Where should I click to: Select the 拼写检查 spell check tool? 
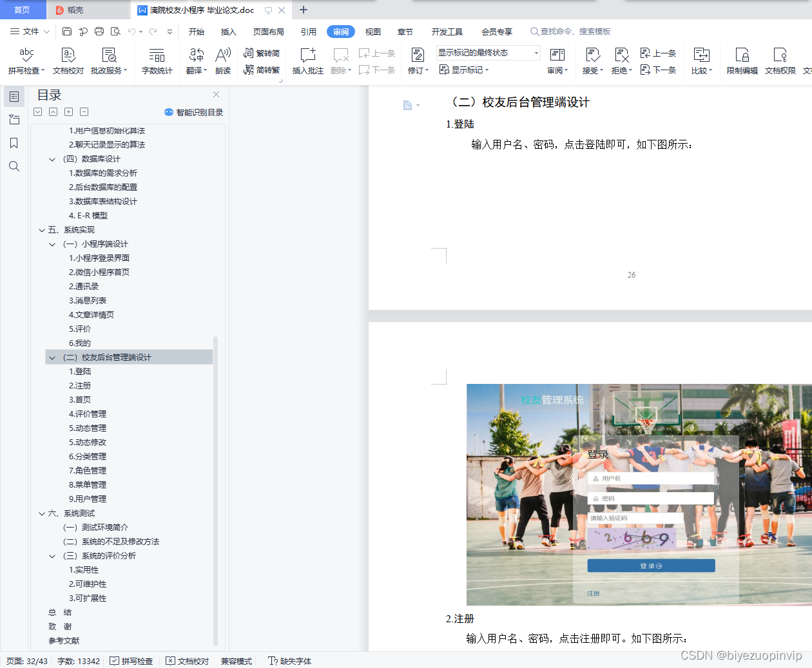tap(25, 61)
